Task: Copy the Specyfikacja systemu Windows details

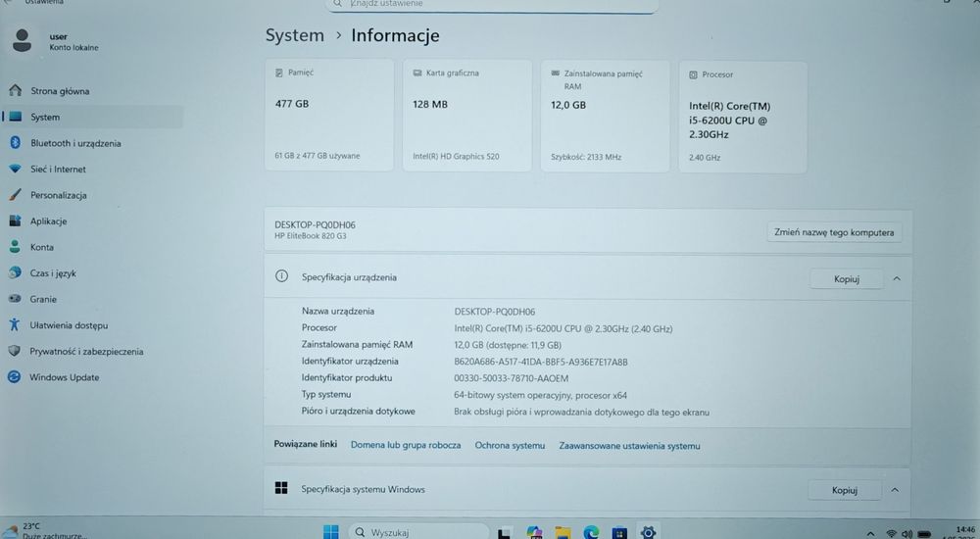Action: (845, 490)
